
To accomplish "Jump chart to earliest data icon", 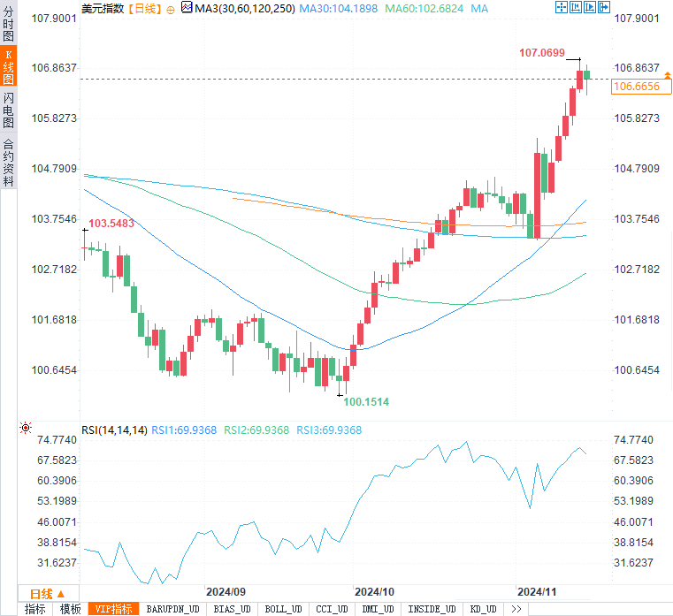I will (576, 7).
